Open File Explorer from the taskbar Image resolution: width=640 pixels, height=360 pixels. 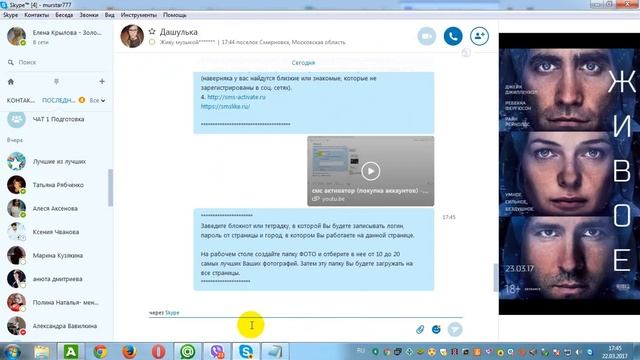pos(42,352)
